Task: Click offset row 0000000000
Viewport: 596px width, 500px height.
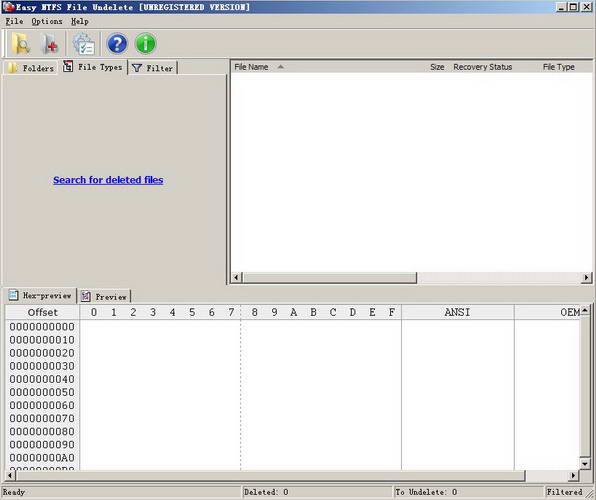Action: click(42, 327)
